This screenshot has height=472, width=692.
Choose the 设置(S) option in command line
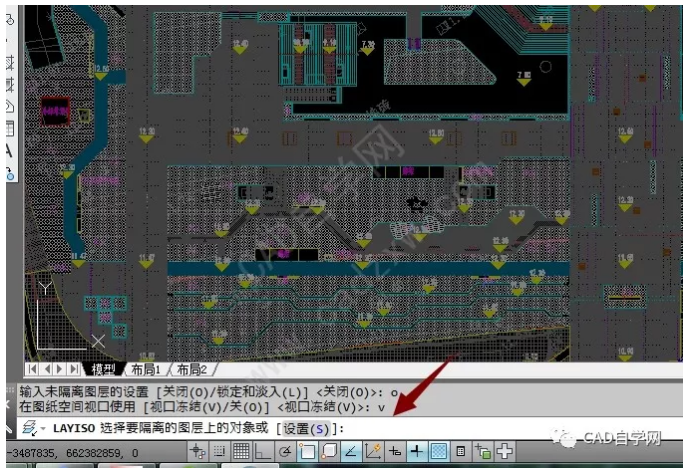tap(306, 429)
